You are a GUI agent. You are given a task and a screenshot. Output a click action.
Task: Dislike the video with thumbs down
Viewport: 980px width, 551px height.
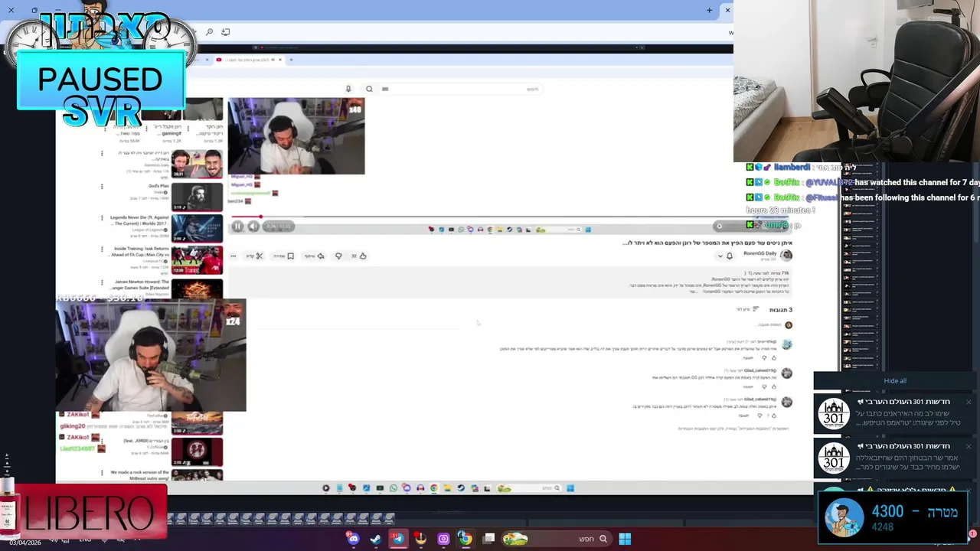point(338,256)
